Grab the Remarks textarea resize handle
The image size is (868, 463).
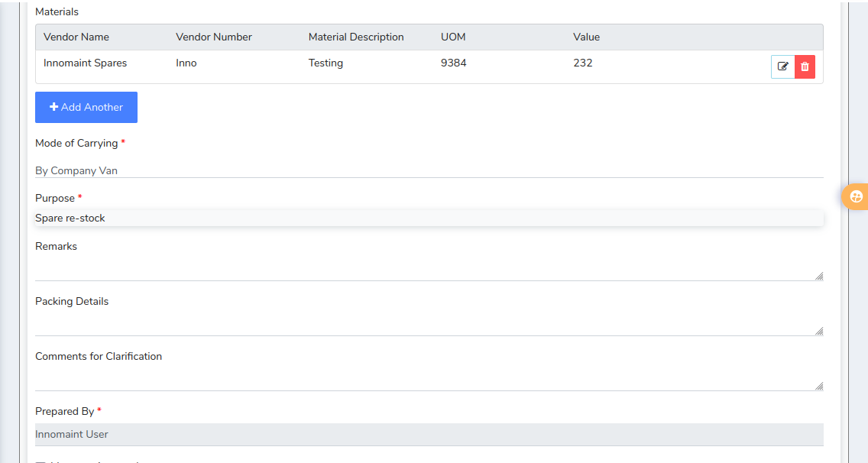(x=819, y=276)
